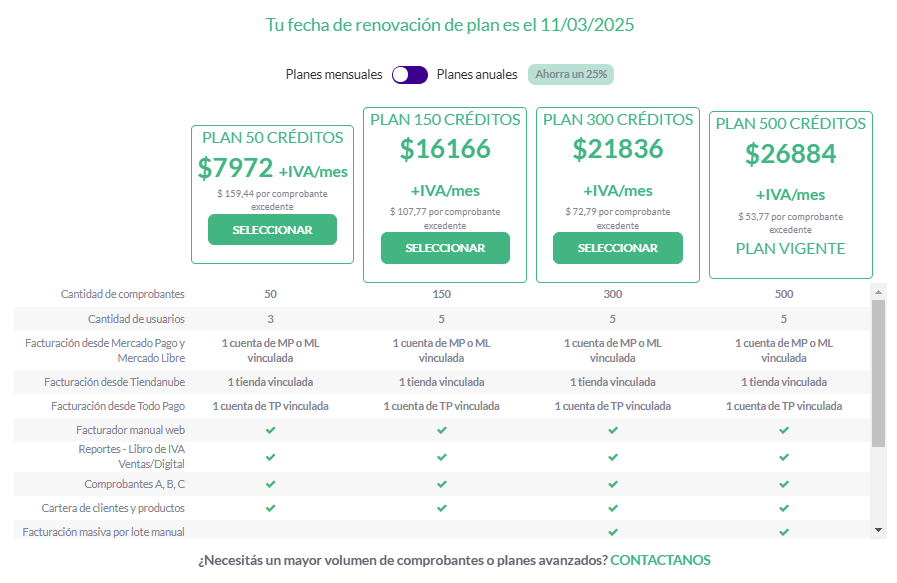Click the table scrollbar down arrow

(x=878, y=530)
